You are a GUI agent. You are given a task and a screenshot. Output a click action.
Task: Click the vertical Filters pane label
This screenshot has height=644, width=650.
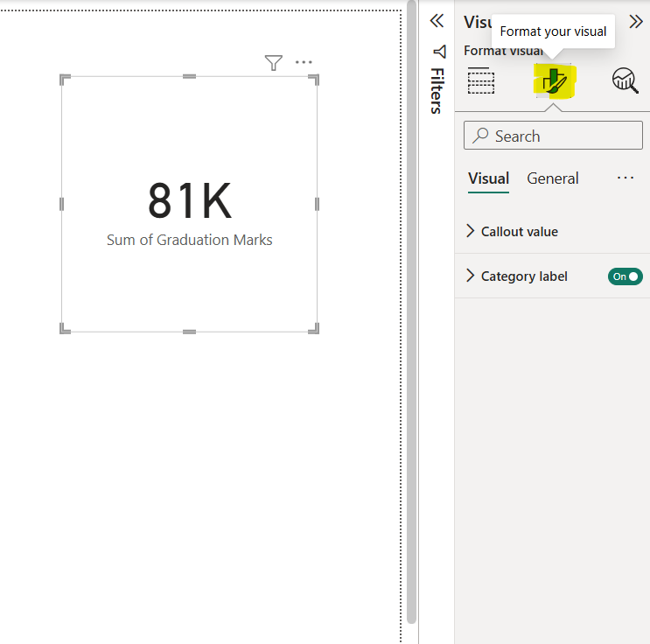pyautogui.click(x=437, y=91)
